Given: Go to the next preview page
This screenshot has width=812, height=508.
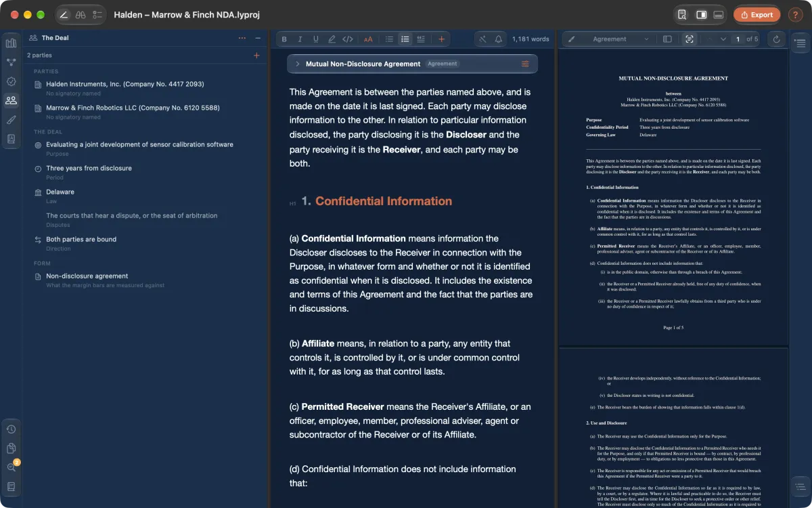Looking at the screenshot, I should click(x=723, y=39).
